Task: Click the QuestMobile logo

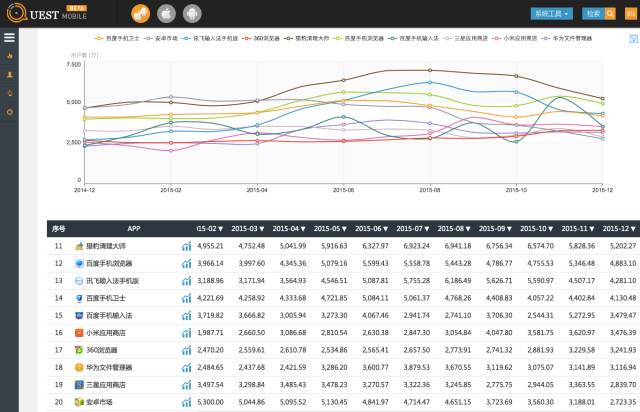Action: coord(47,13)
